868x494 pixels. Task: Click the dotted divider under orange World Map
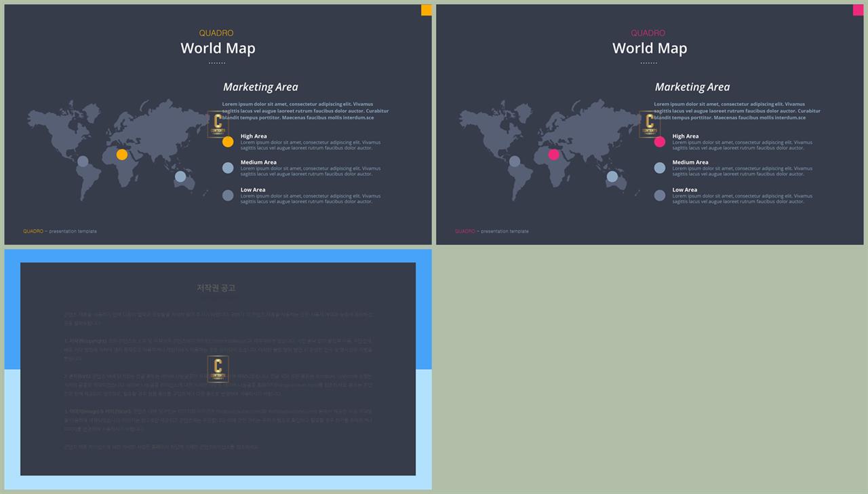[x=217, y=63]
